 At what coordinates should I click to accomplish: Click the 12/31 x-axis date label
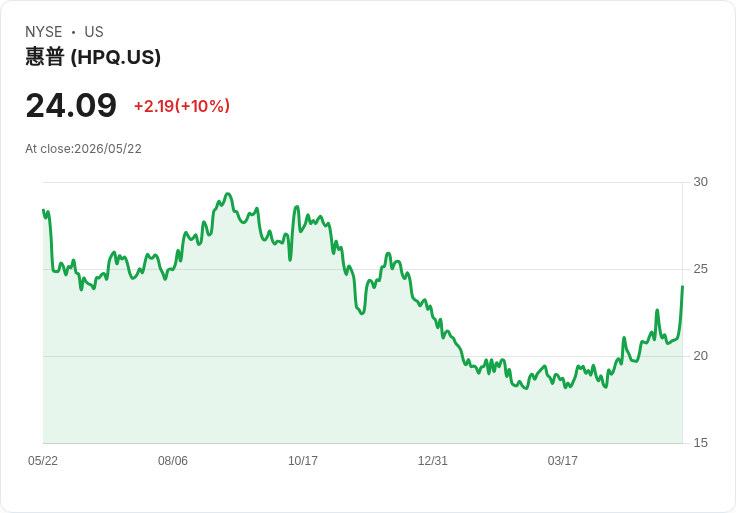433,460
